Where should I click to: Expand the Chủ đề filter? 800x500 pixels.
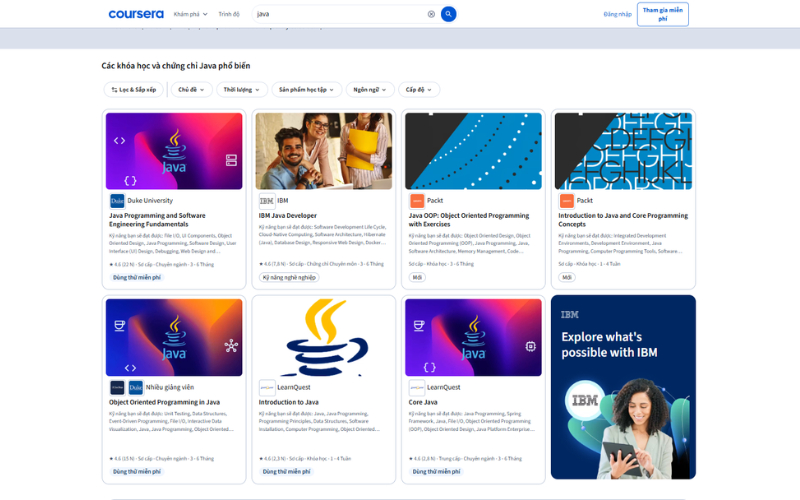pos(191,90)
